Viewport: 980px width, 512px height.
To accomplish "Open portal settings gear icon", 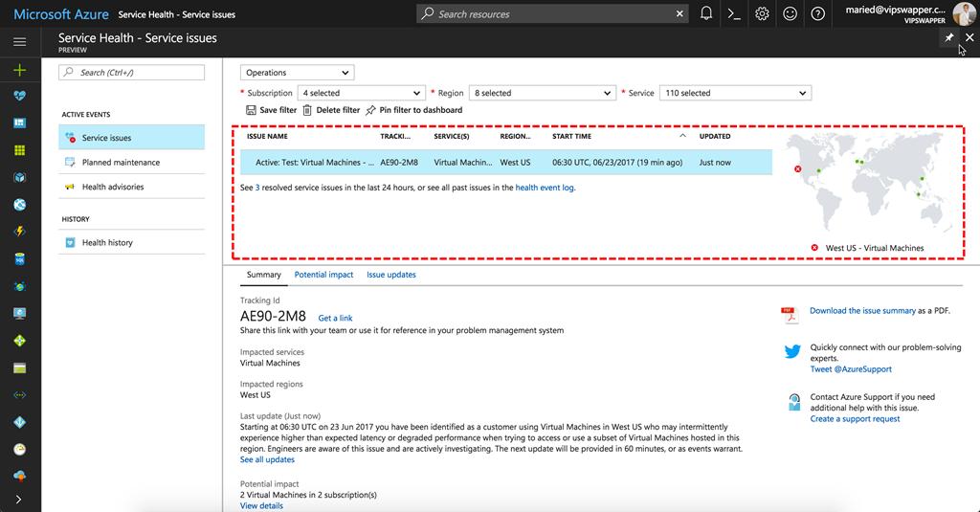I will [762, 13].
